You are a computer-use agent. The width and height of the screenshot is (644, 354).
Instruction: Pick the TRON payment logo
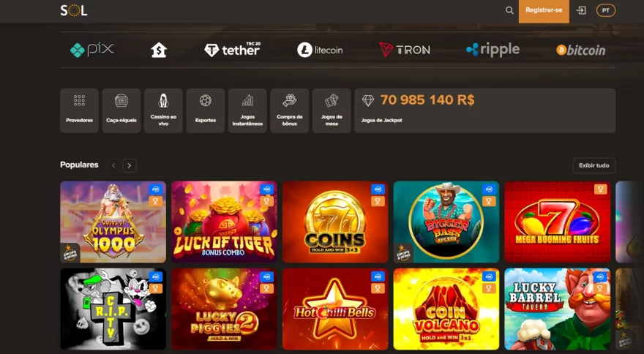point(405,50)
